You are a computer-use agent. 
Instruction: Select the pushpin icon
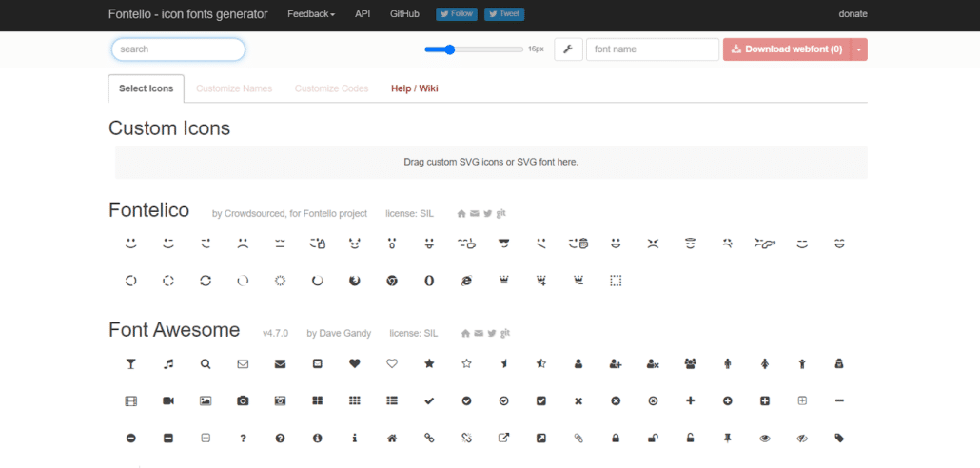click(x=728, y=439)
